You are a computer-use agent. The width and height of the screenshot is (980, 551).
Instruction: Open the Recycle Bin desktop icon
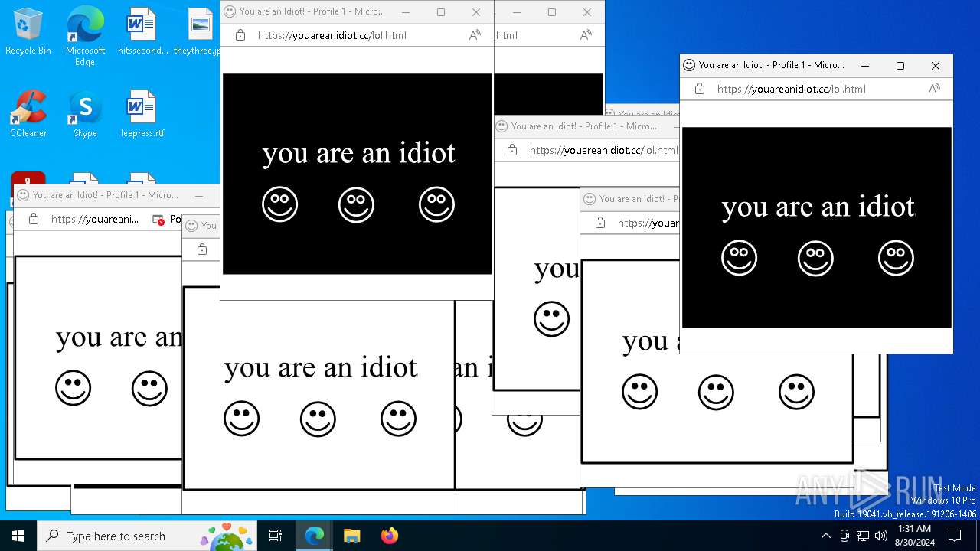point(28,32)
